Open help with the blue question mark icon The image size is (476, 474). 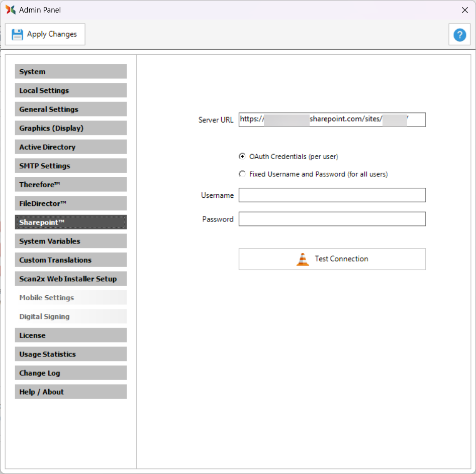(459, 35)
